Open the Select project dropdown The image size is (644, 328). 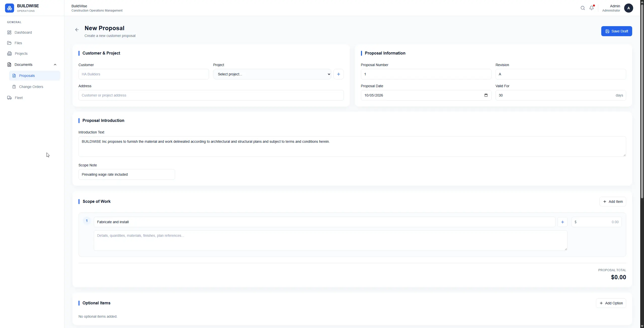(x=272, y=74)
